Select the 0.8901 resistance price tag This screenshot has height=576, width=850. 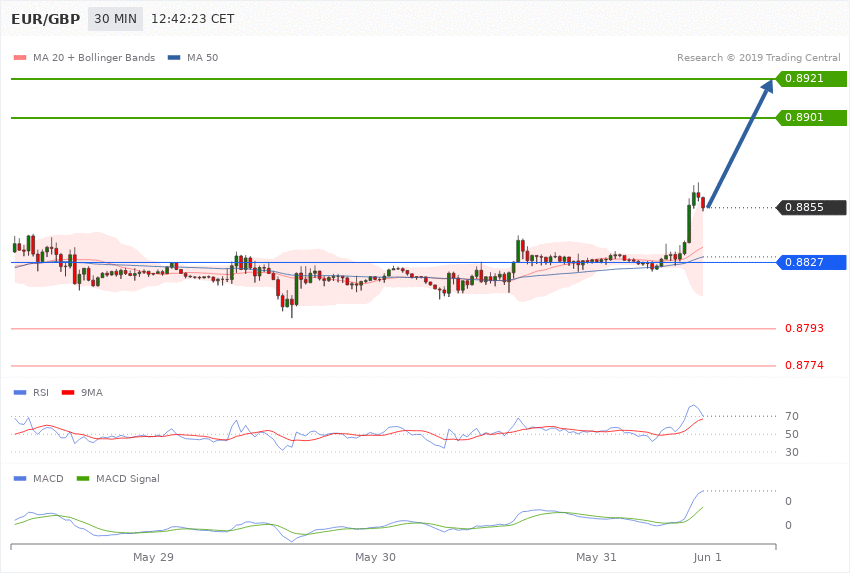click(811, 118)
